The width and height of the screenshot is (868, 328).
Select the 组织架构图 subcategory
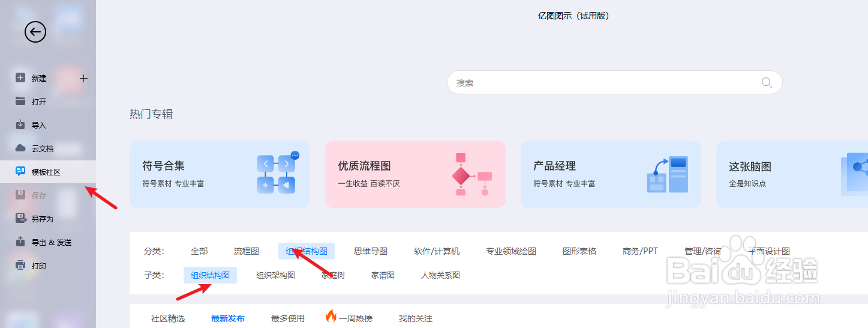click(276, 275)
